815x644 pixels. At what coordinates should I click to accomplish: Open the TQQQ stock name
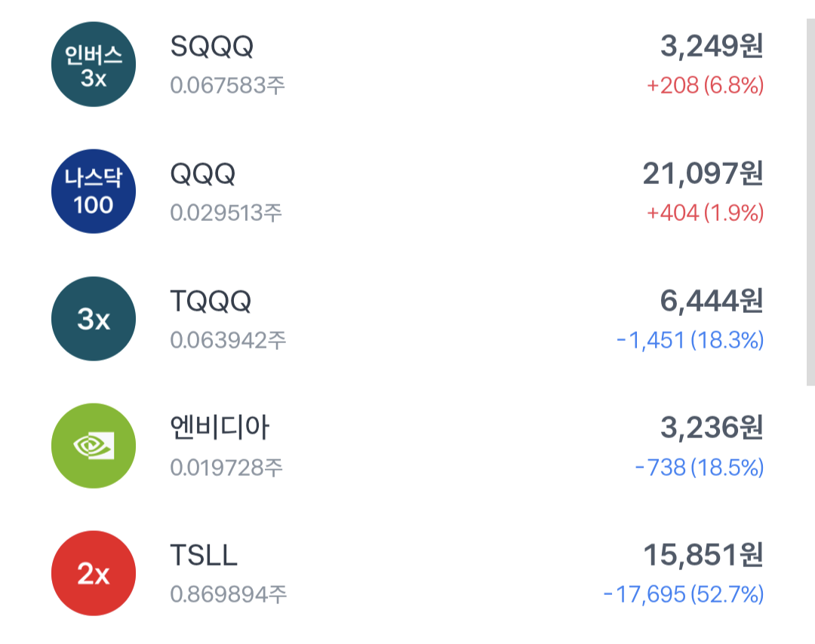click(x=211, y=302)
